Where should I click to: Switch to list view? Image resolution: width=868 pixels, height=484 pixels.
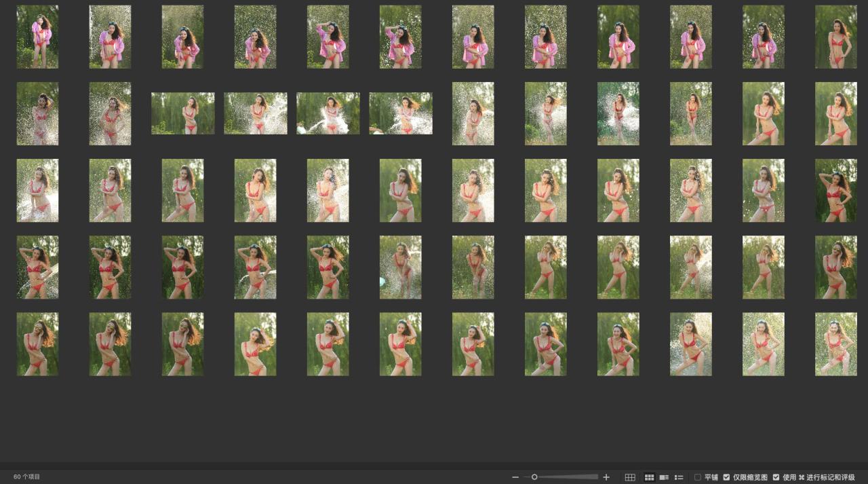click(679, 477)
